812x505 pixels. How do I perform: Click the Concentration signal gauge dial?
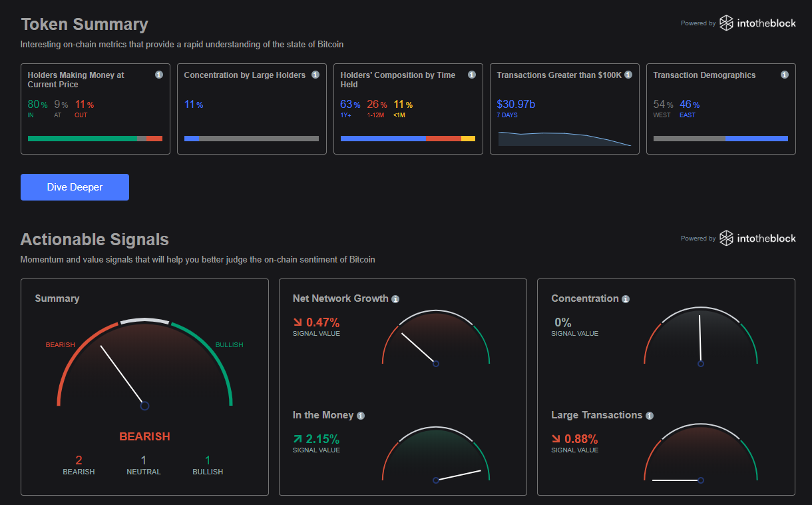tap(701, 338)
